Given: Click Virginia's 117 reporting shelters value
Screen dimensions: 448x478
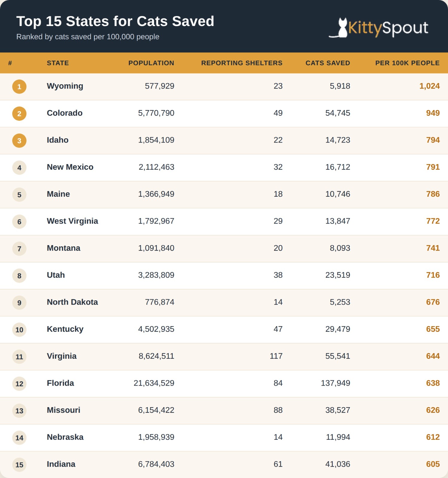Looking at the screenshot, I should pos(276,356).
